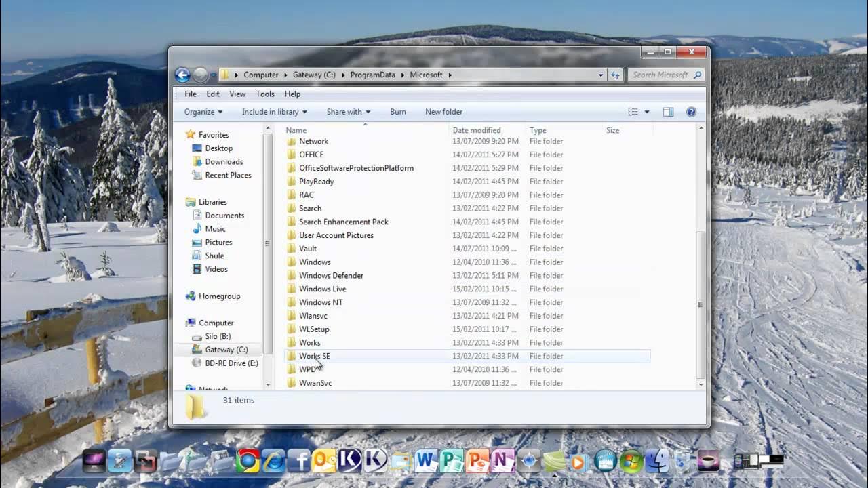The width and height of the screenshot is (868, 488).
Task: Select the Windows Live folder
Action: pyautogui.click(x=322, y=289)
